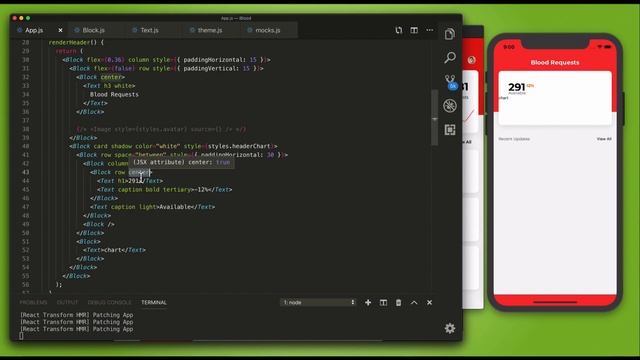The width and height of the screenshot is (640, 360).
Task: Split the terminal panel
Action: coord(383,302)
